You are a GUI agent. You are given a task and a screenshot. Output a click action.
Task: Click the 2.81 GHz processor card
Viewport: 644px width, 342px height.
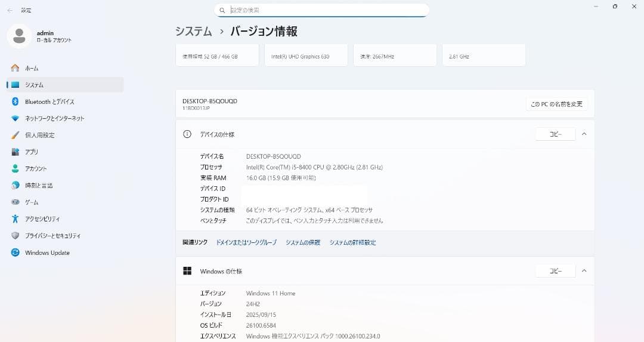click(484, 55)
